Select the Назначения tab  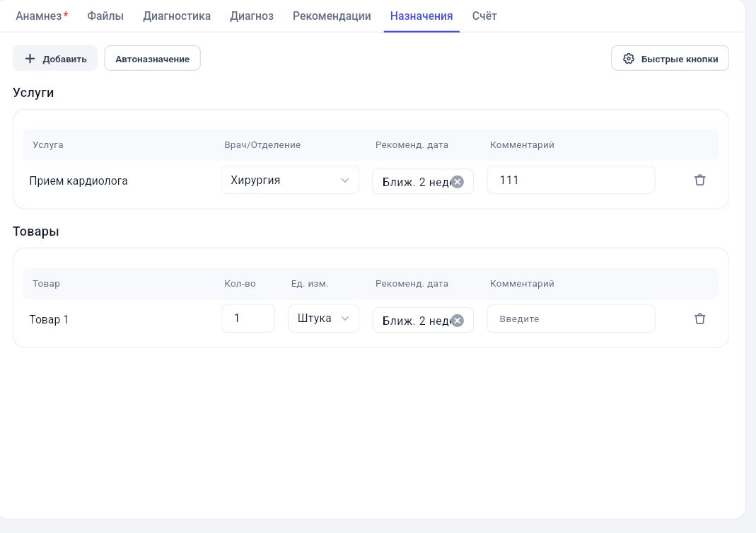(421, 16)
